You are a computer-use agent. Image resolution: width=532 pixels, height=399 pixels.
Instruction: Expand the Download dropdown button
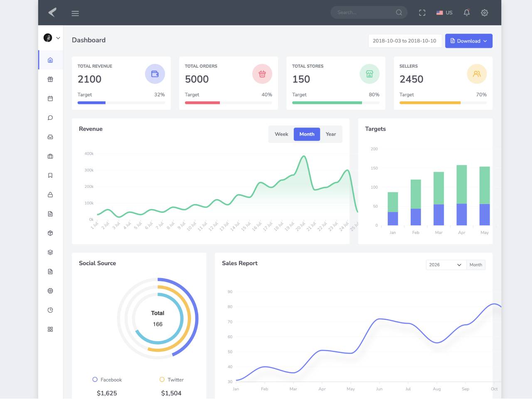[469, 41]
